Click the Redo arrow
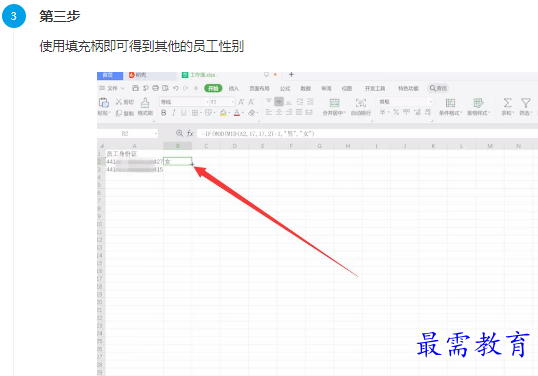Viewport: 538px width, 376px height. click(186, 88)
